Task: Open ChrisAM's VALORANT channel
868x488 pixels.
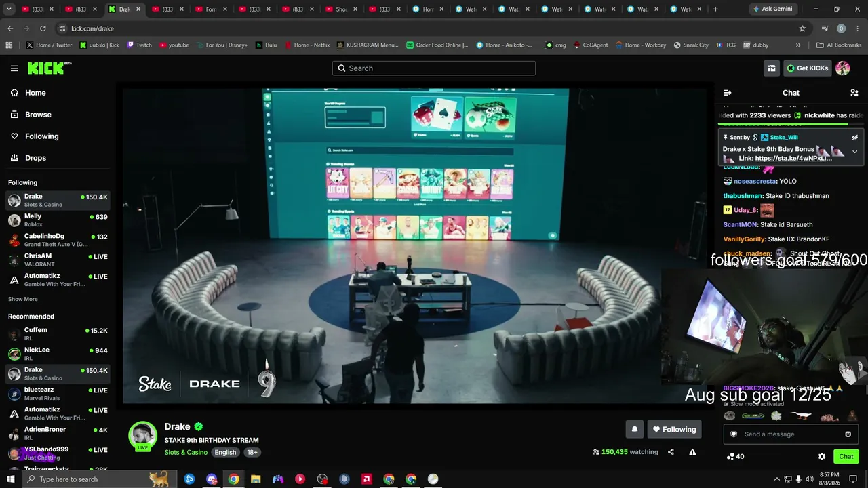Action: coord(58,260)
